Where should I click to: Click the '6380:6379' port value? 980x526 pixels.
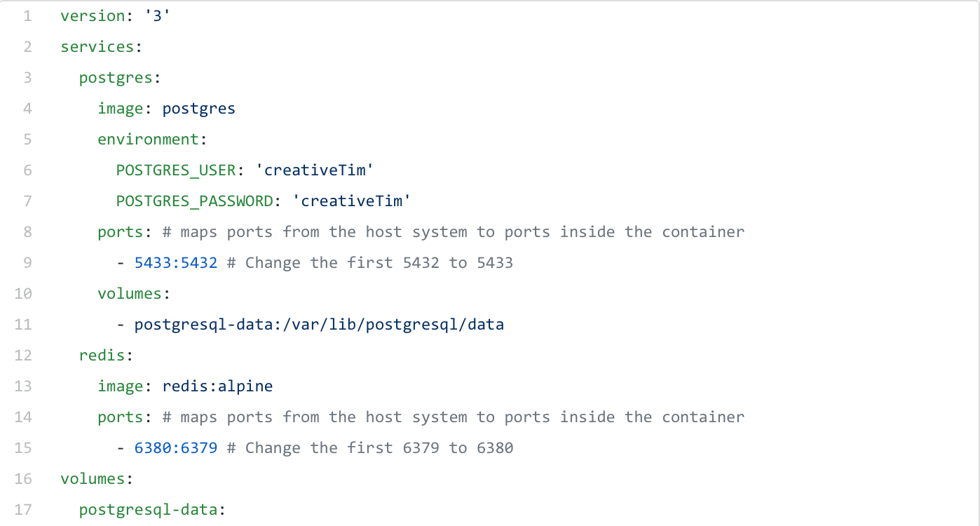(176, 447)
